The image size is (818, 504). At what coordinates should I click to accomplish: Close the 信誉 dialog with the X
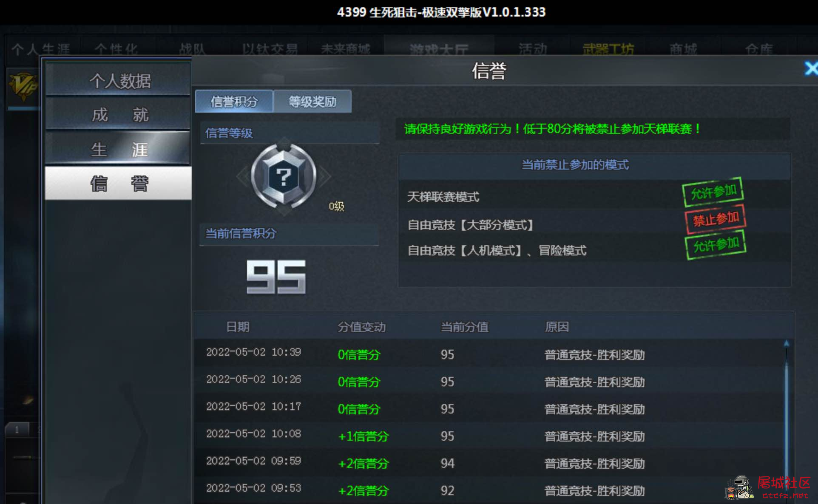(811, 69)
